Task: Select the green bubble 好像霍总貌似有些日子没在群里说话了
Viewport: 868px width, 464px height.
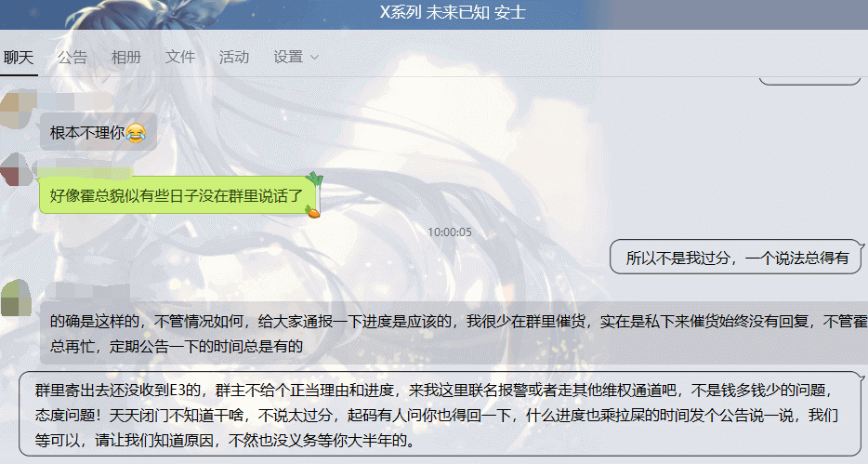Action: 178,195
